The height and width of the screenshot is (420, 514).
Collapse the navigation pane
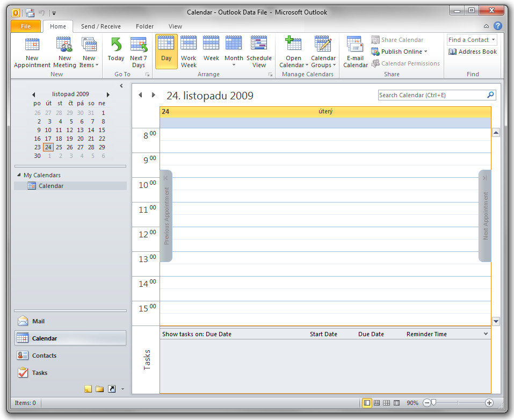(121, 85)
